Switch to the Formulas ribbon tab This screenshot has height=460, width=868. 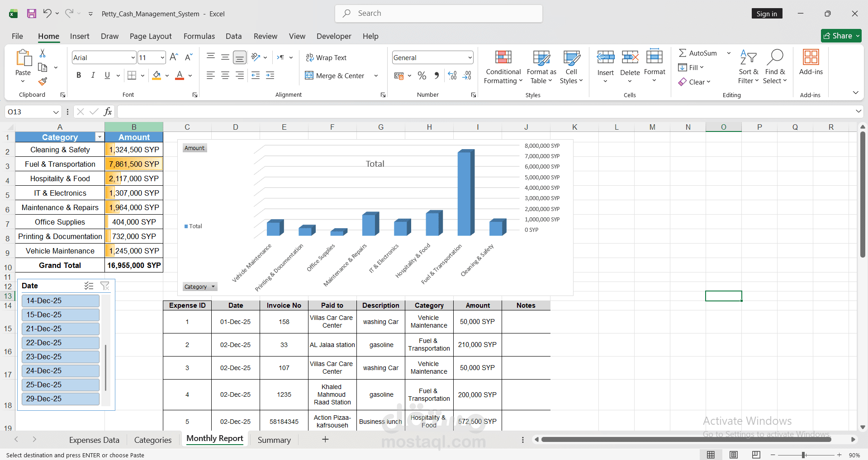199,36
